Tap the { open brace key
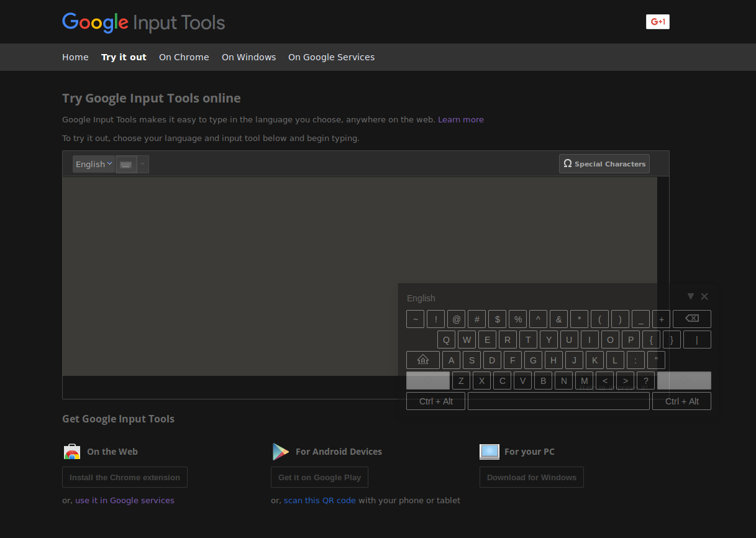The image size is (756, 538). (x=651, y=339)
